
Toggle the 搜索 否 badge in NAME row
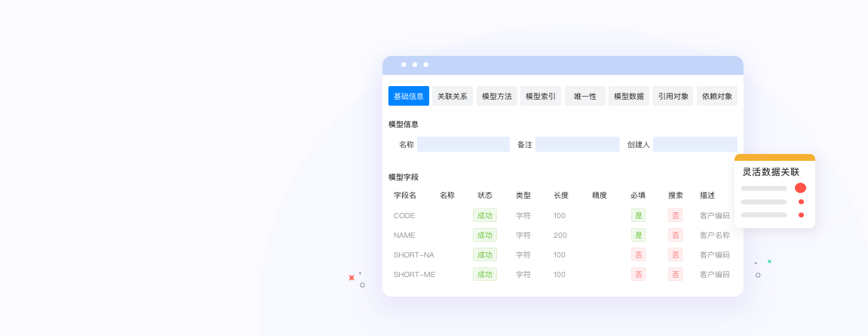click(676, 235)
